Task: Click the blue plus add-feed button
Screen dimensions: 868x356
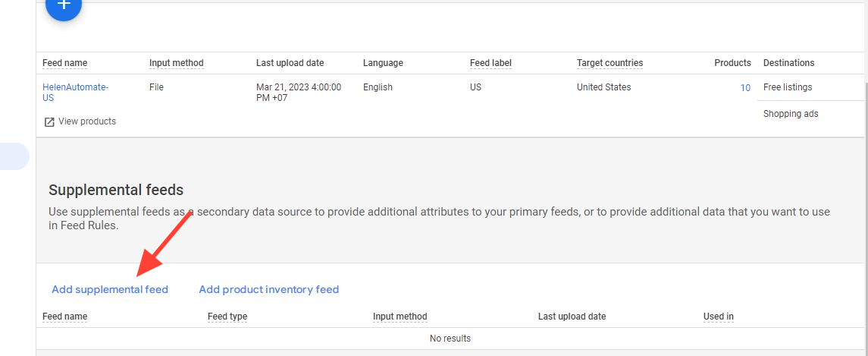Action: pos(64,8)
